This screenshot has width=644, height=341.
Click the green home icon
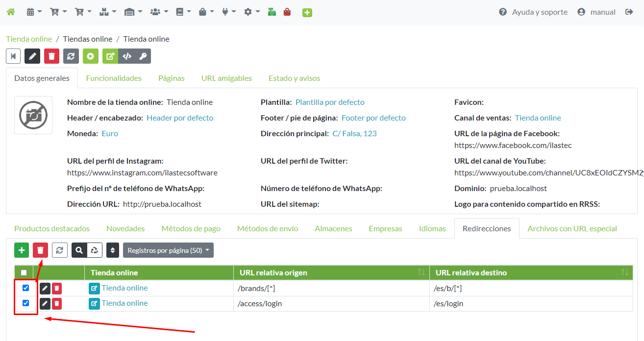(x=10, y=12)
